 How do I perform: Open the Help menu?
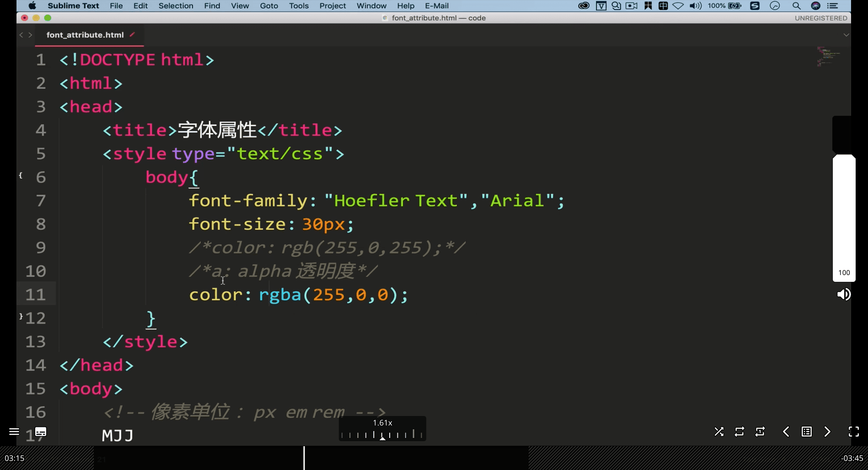point(406,6)
